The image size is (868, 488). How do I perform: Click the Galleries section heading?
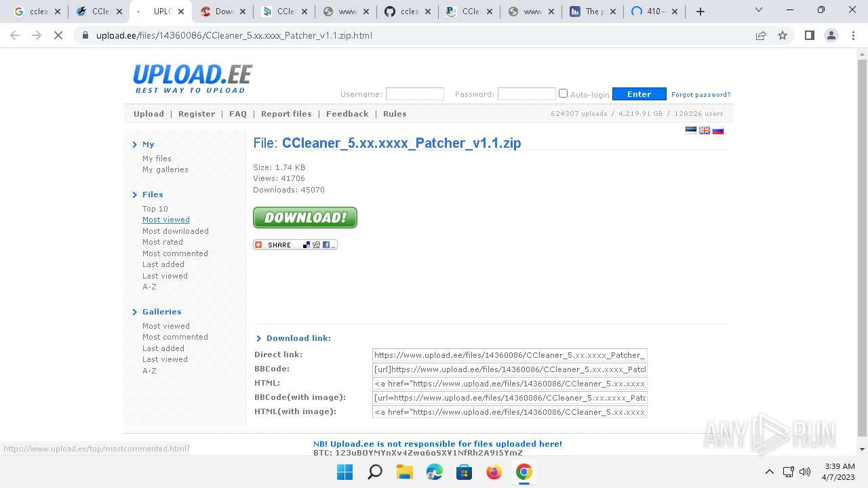pyautogui.click(x=162, y=312)
